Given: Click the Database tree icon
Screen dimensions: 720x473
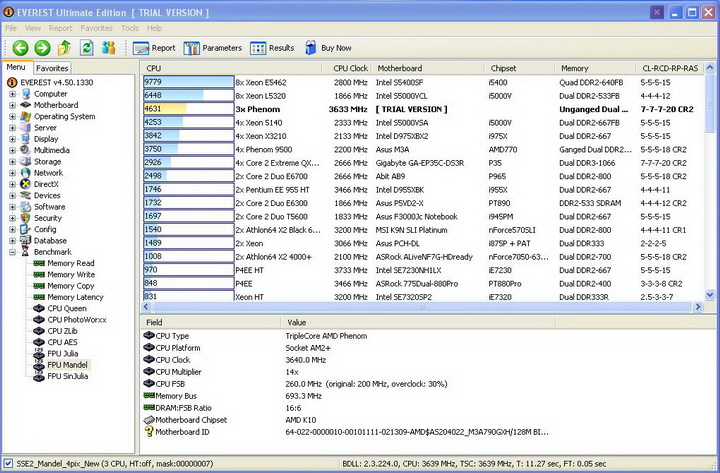Looking at the screenshot, I should [26, 241].
